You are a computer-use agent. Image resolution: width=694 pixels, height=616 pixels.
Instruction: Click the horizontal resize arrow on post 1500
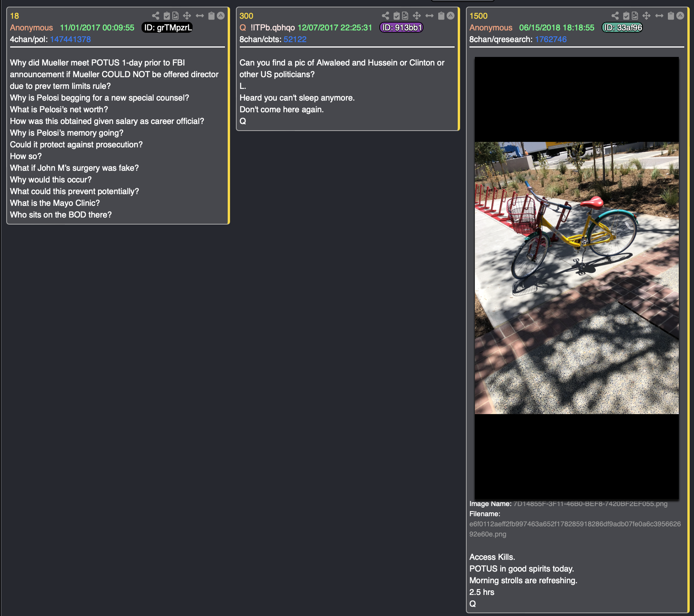[659, 16]
